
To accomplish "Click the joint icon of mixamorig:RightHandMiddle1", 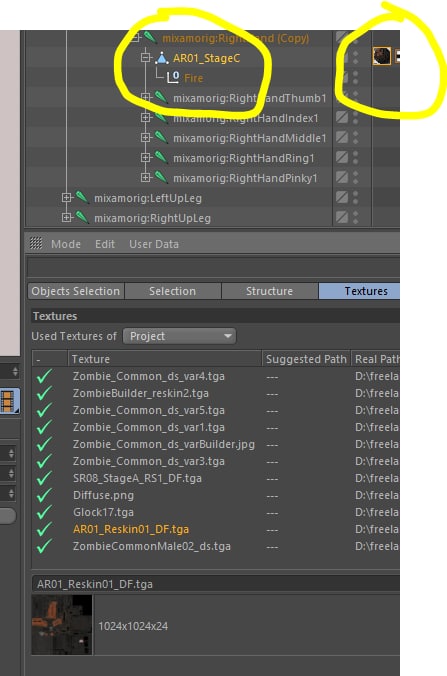I will click(x=161, y=138).
